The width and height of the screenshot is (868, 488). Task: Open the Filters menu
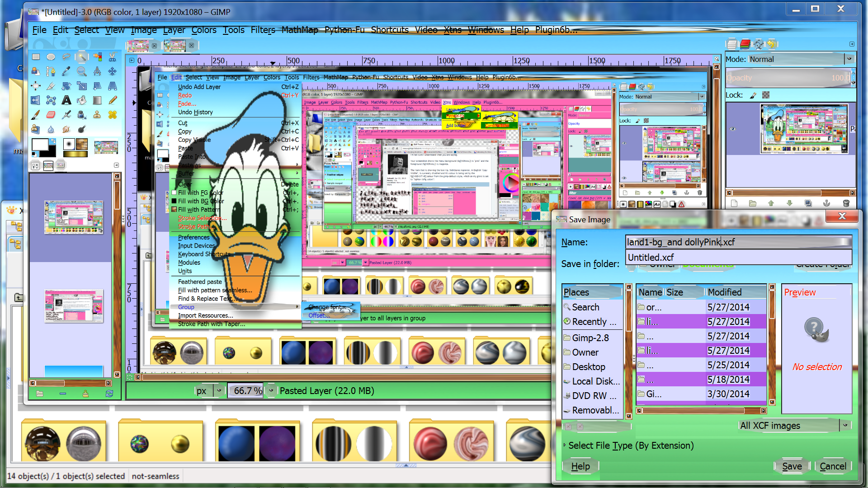point(263,30)
